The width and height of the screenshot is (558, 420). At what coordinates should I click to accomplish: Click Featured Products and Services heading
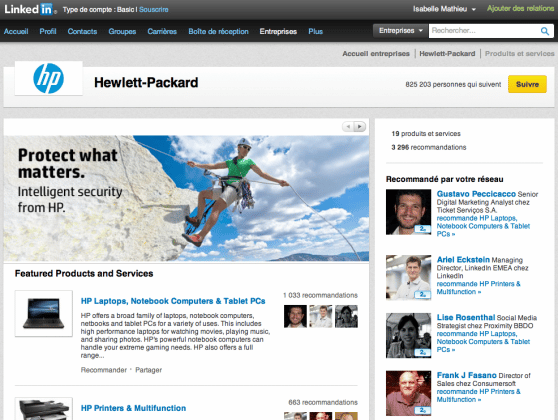tap(84, 273)
